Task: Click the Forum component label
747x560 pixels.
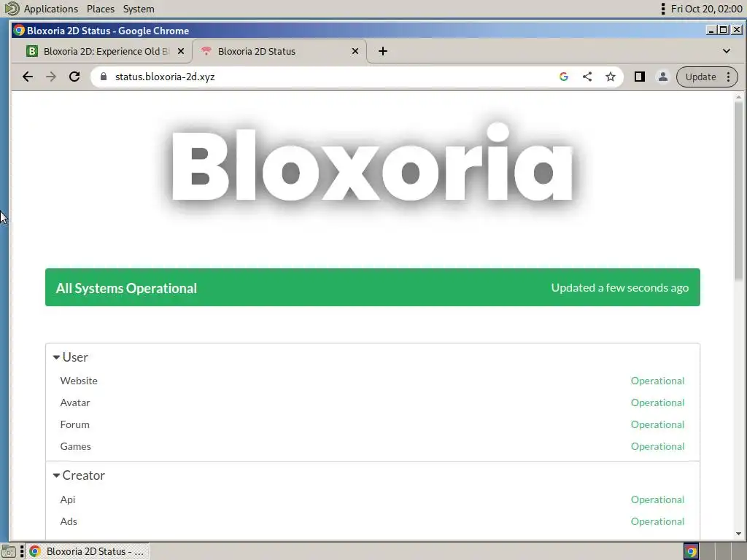Action: click(x=74, y=425)
